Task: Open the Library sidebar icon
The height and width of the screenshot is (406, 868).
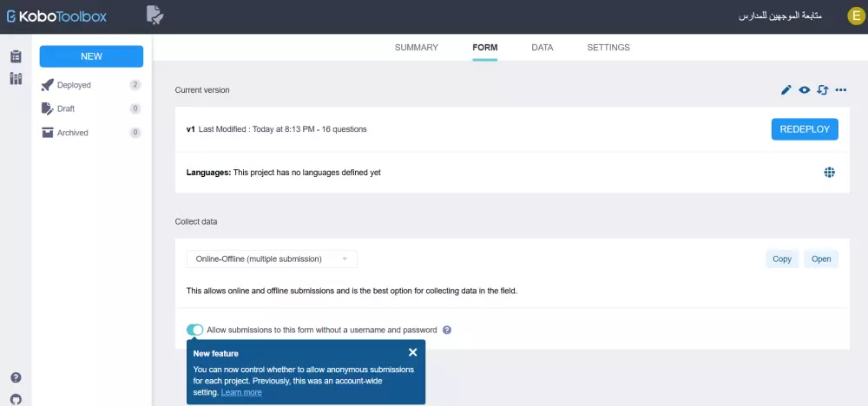Action: coord(16,79)
